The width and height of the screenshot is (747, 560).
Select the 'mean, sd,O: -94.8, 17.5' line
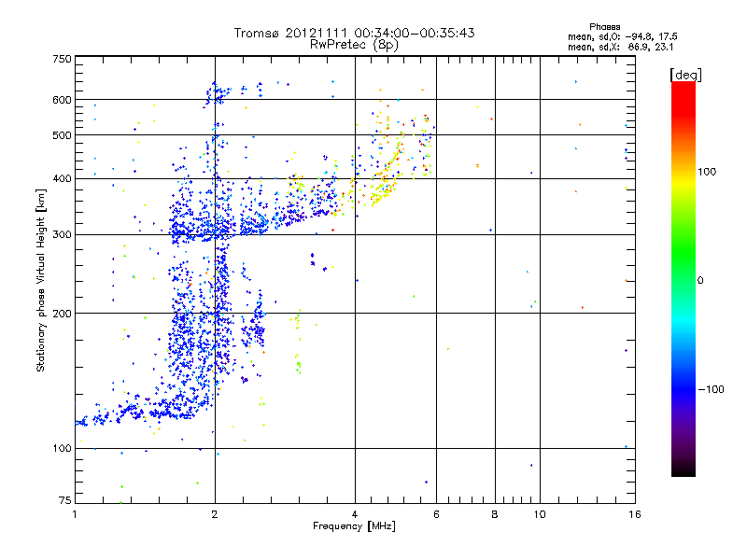coord(622,36)
